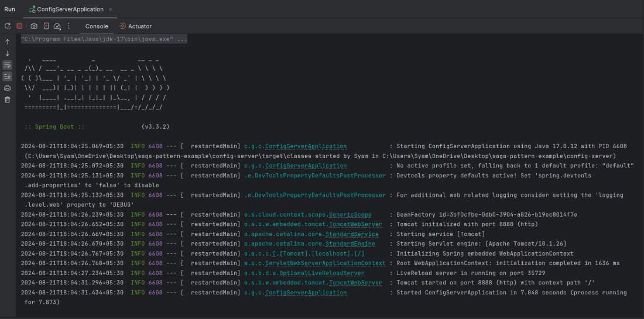Open TomcatWebServer link in 'Tomcat initialized' line

(x=356, y=224)
